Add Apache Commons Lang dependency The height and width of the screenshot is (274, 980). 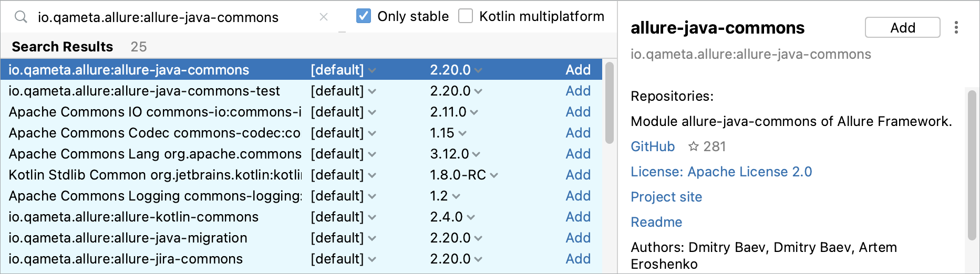click(578, 154)
